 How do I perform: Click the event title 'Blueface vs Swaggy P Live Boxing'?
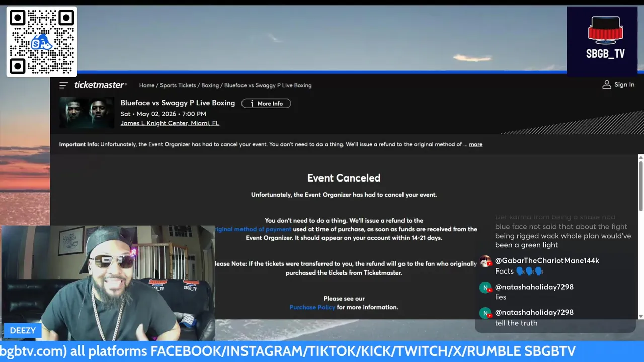click(x=178, y=103)
